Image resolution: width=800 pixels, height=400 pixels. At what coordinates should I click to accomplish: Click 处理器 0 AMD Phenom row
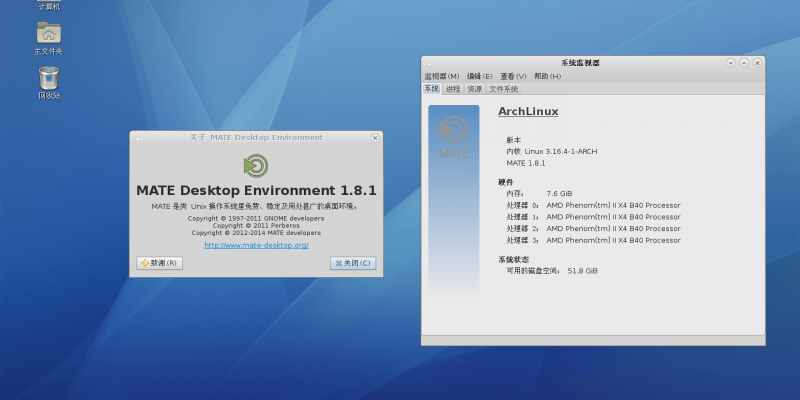593,206
